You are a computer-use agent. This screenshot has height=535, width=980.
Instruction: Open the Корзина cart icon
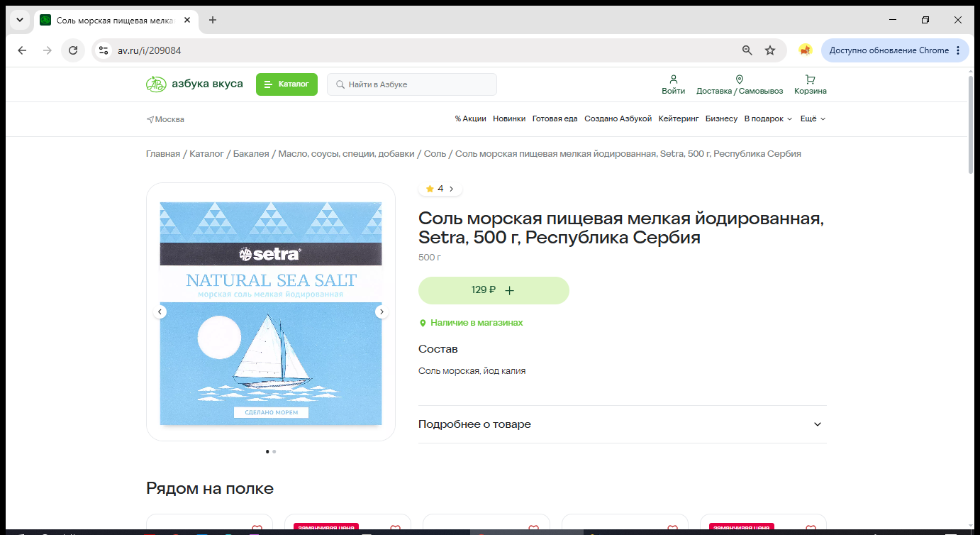[811, 84]
